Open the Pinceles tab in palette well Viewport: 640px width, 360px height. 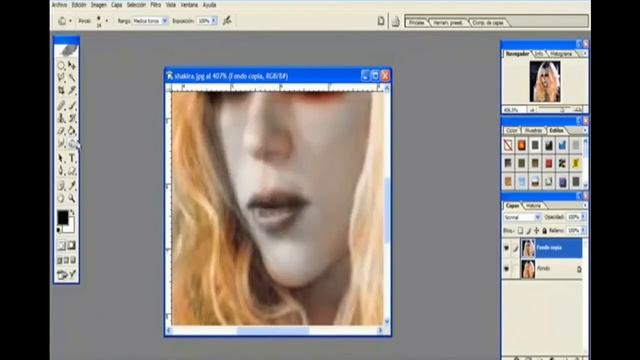click(x=417, y=22)
